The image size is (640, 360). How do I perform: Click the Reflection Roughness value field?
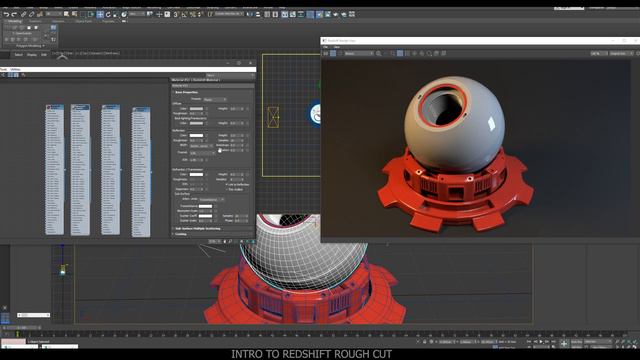[x=196, y=140]
